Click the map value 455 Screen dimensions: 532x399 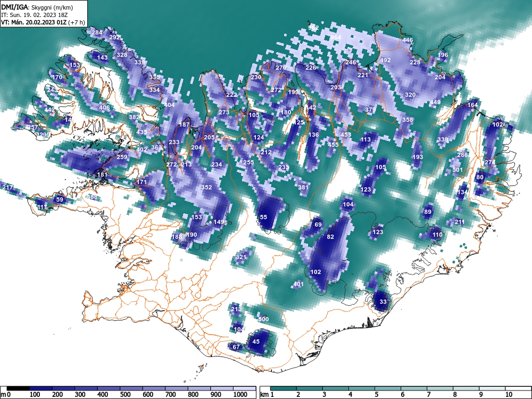(333, 145)
